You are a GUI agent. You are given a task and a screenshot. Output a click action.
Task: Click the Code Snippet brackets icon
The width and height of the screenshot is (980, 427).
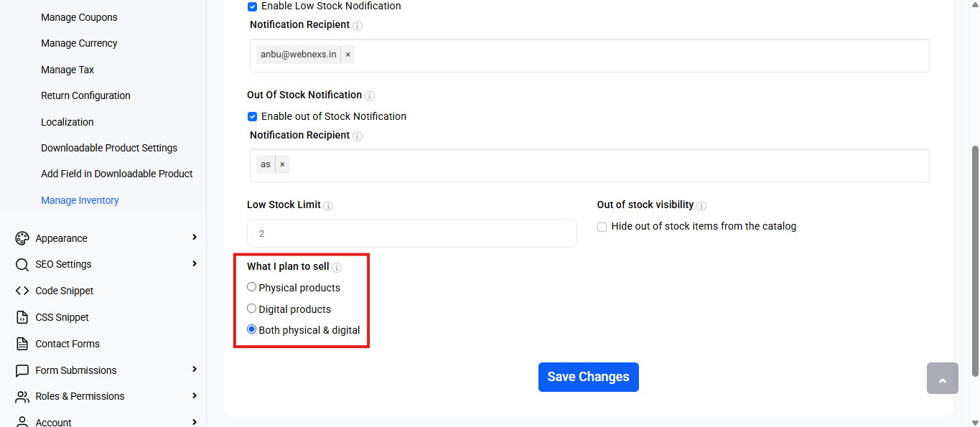(x=22, y=291)
